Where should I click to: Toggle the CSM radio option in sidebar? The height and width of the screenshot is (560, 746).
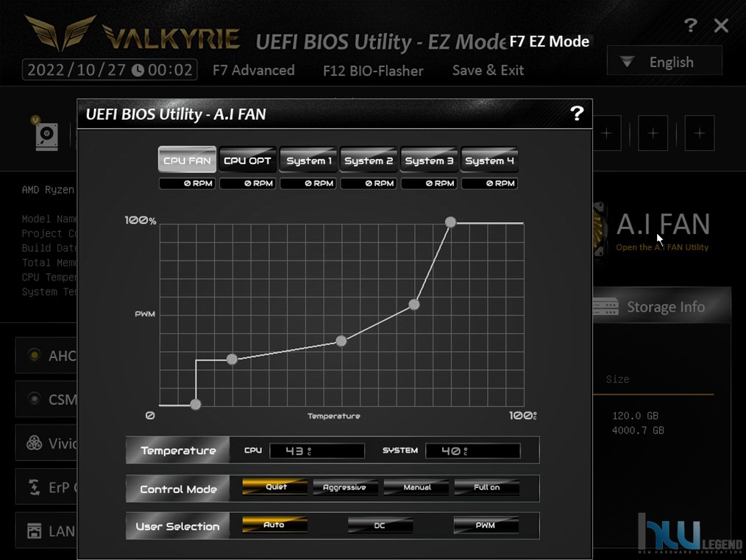34,398
